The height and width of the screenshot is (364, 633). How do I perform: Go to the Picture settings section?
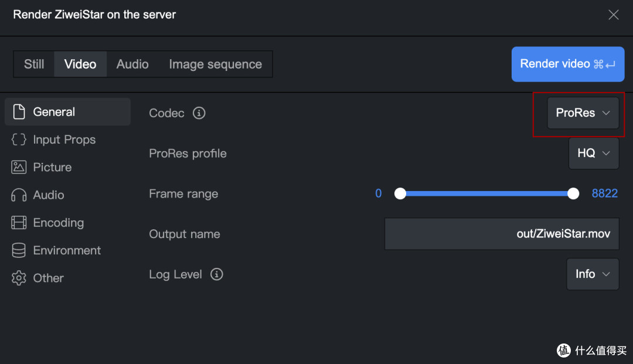pos(67,167)
